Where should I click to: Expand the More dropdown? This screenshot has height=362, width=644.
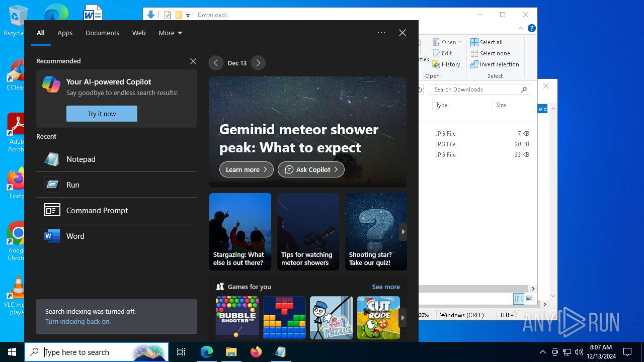171,33
